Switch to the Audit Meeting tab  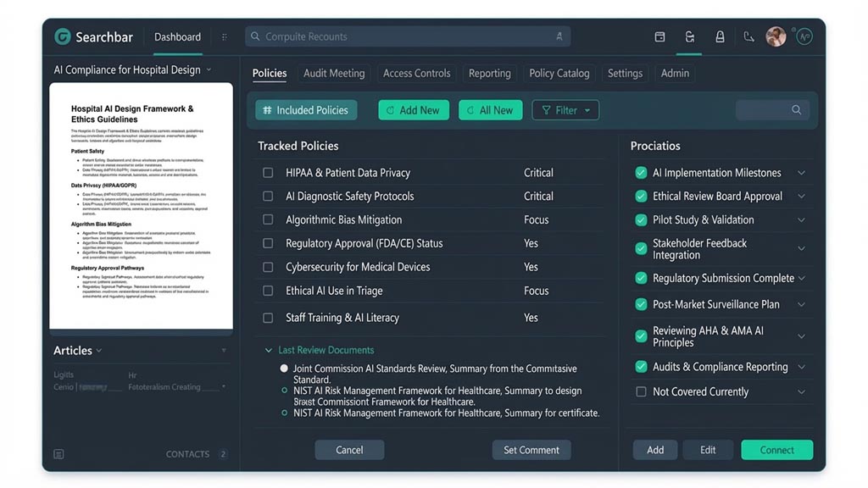[x=333, y=74]
